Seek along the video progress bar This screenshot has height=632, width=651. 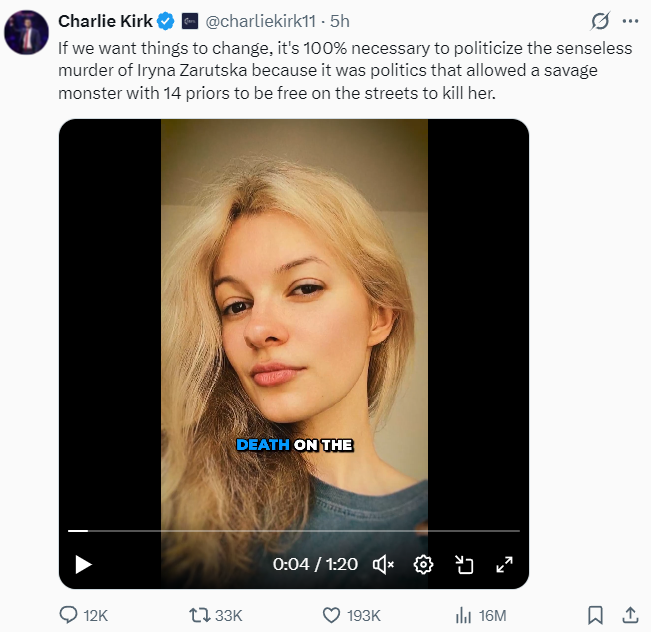pyautogui.click(x=294, y=531)
